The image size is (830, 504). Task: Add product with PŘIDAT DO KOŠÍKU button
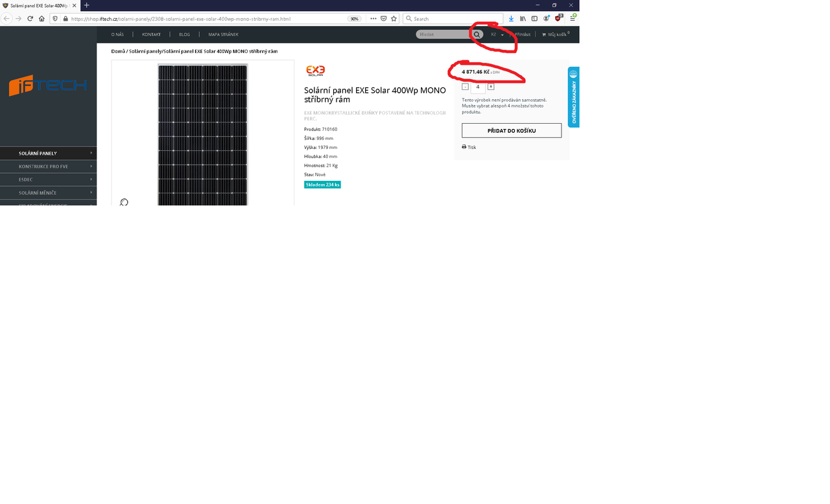(x=512, y=130)
